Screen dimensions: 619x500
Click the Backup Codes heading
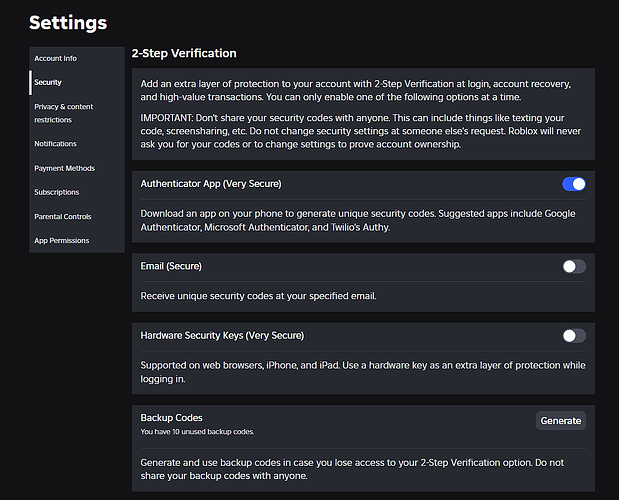coord(172,417)
